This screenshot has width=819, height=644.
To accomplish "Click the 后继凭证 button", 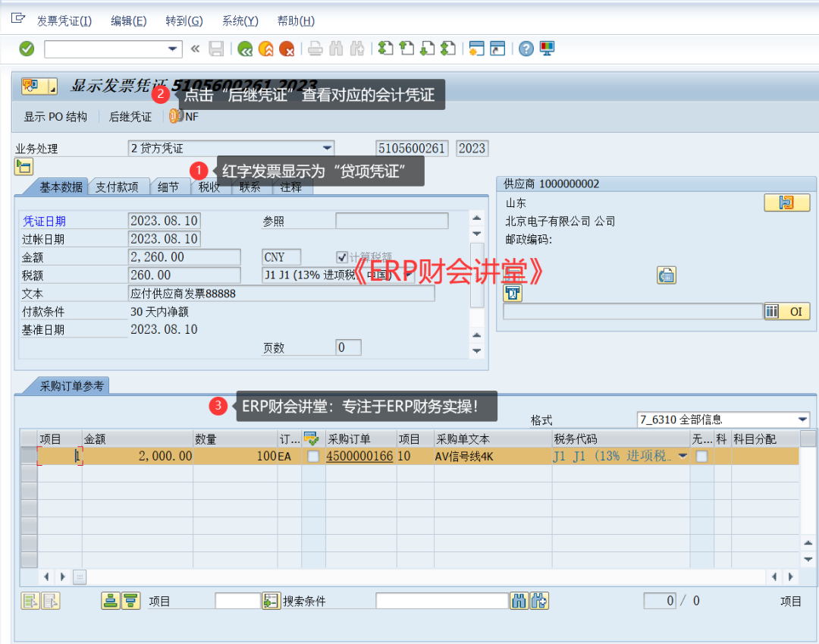I will coord(130,117).
